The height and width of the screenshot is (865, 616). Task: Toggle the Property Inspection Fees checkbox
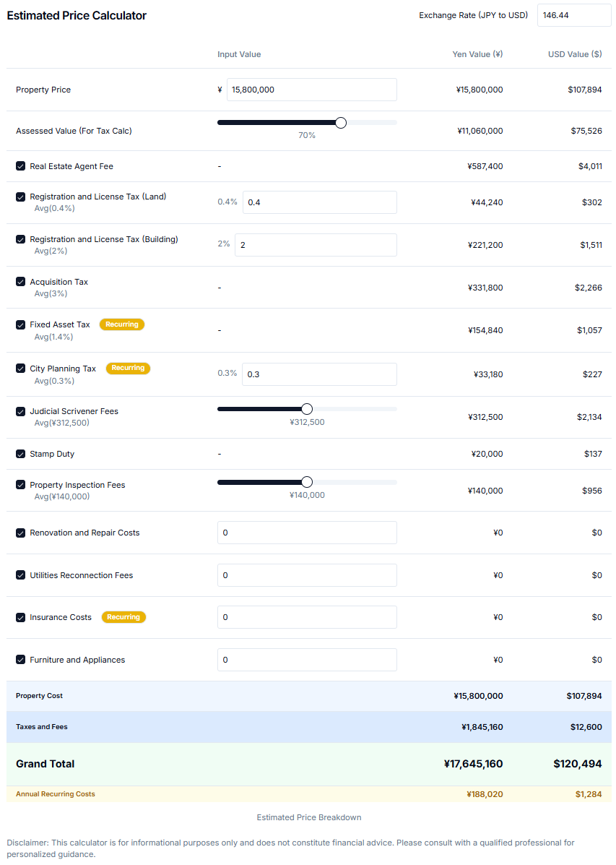[x=20, y=485]
